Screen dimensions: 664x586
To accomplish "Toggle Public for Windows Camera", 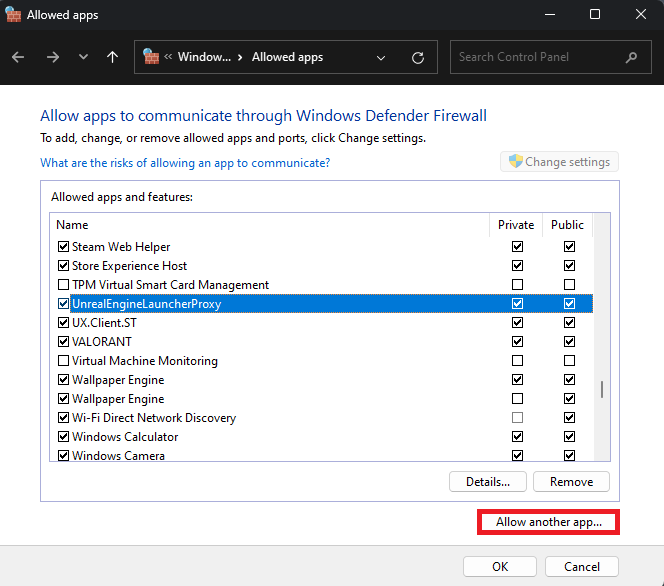I will pos(569,456).
